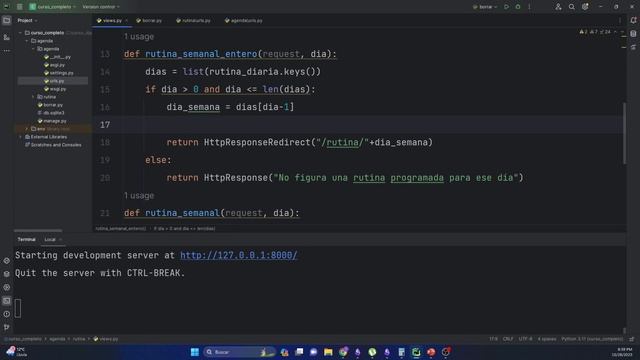Select borrar.py in project tree
This screenshot has height=360, width=640.
[x=50, y=105]
